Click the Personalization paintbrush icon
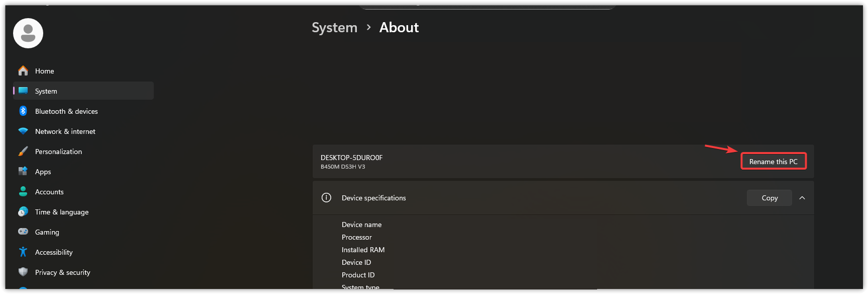This screenshot has height=294, width=868. pyautogui.click(x=23, y=151)
